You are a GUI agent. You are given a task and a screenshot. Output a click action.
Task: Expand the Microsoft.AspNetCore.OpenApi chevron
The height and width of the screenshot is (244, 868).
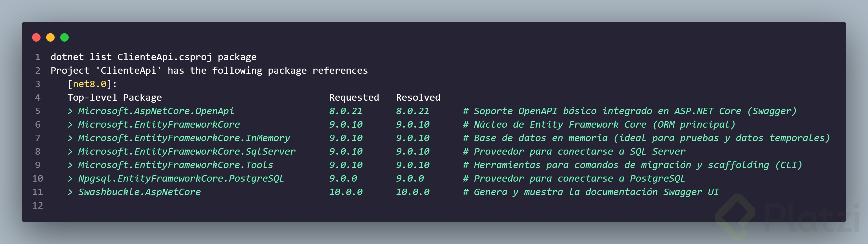coord(70,111)
